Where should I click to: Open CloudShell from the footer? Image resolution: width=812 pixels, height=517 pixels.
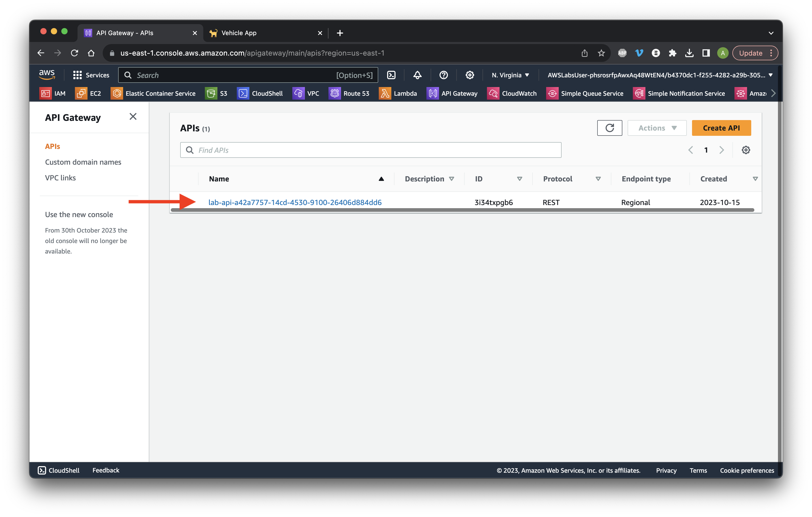[59, 470]
